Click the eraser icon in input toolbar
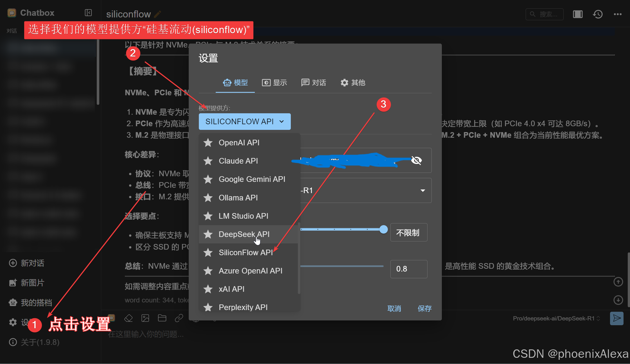The image size is (630, 364). click(x=129, y=318)
